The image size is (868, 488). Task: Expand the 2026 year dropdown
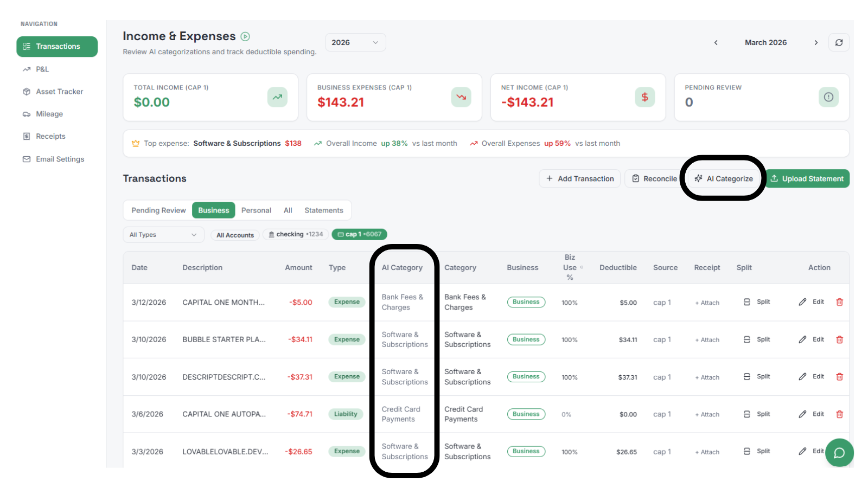(x=355, y=42)
